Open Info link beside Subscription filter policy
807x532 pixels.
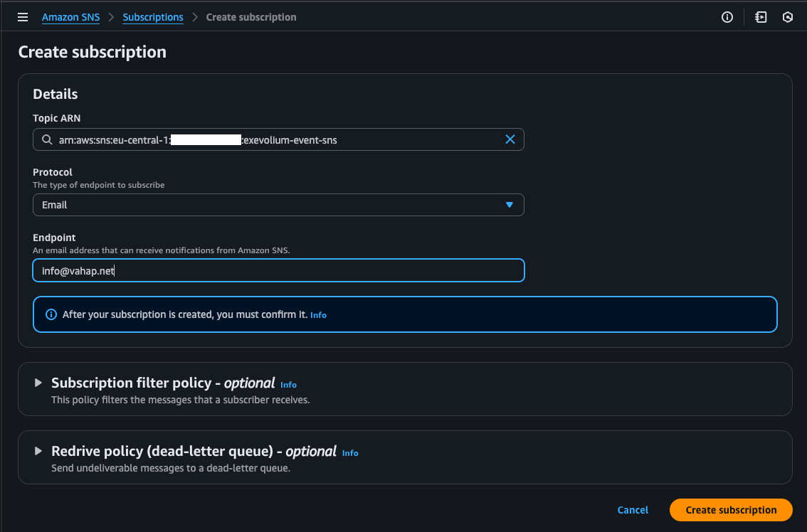pyautogui.click(x=288, y=385)
